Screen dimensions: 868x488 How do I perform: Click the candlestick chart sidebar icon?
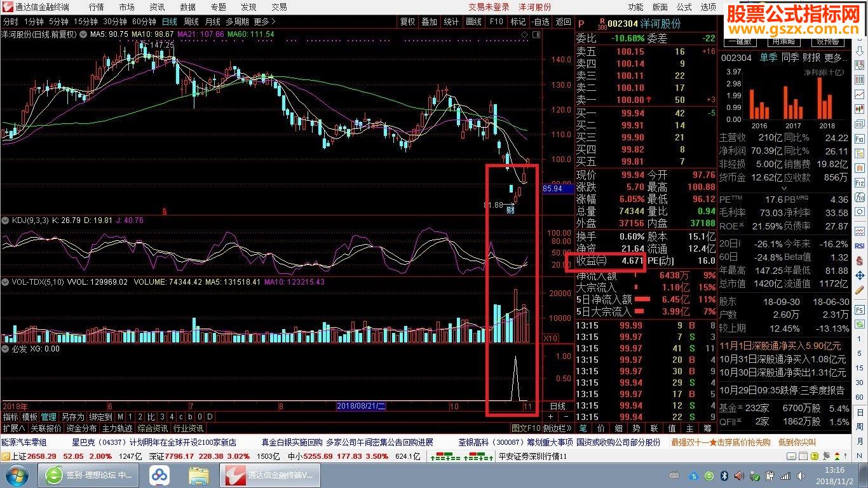[860, 107]
